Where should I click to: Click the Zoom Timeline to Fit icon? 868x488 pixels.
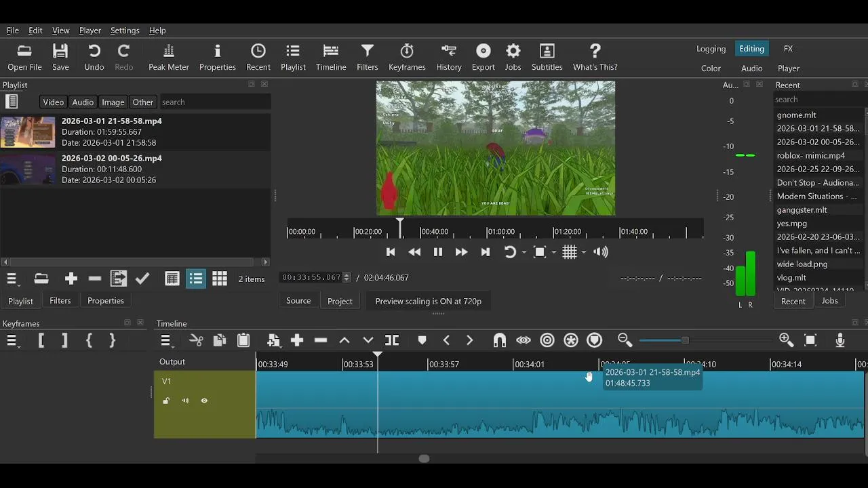coord(810,340)
